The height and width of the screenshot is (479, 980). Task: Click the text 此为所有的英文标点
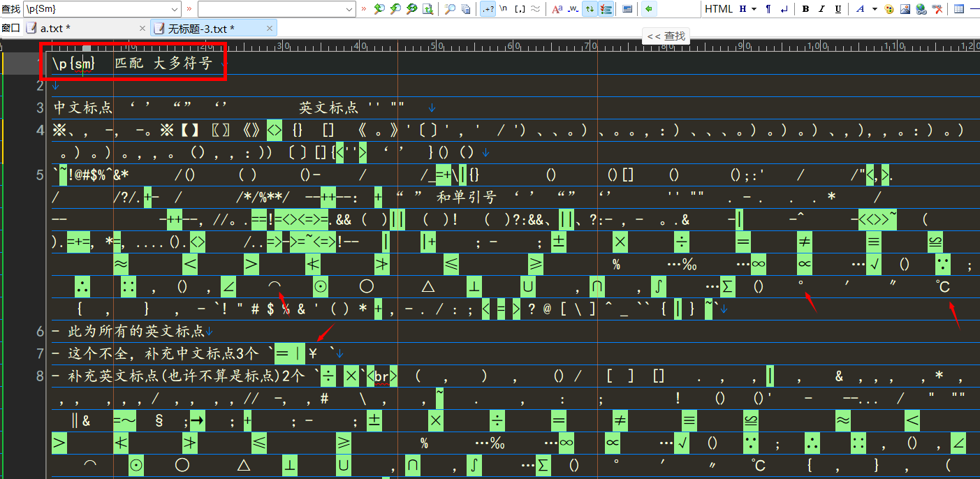pos(136,331)
